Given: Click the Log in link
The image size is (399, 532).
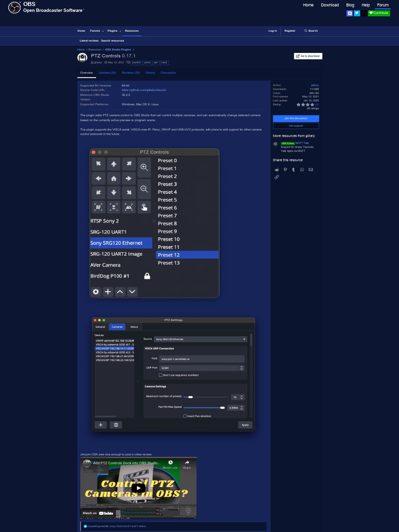Looking at the screenshot, I should (x=272, y=31).
